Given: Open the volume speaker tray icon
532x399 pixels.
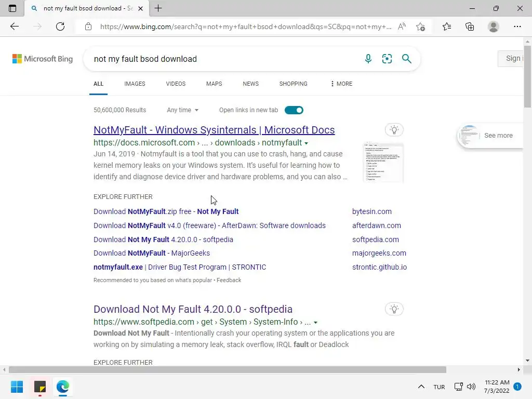Looking at the screenshot, I should (x=471, y=387).
